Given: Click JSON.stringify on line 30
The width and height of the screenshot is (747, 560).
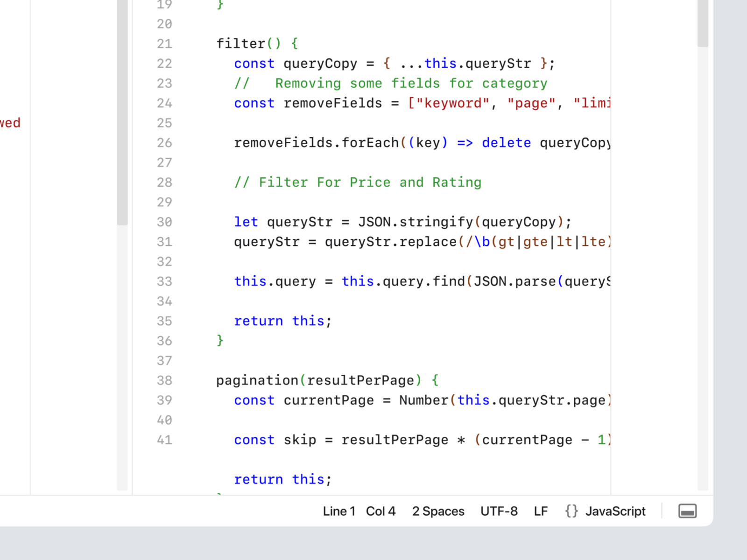Looking at the screenshot, I should coord(416,222).
